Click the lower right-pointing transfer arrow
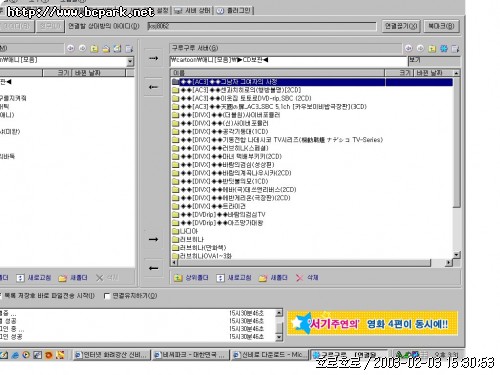500x375 pixels. click(153, 239)
